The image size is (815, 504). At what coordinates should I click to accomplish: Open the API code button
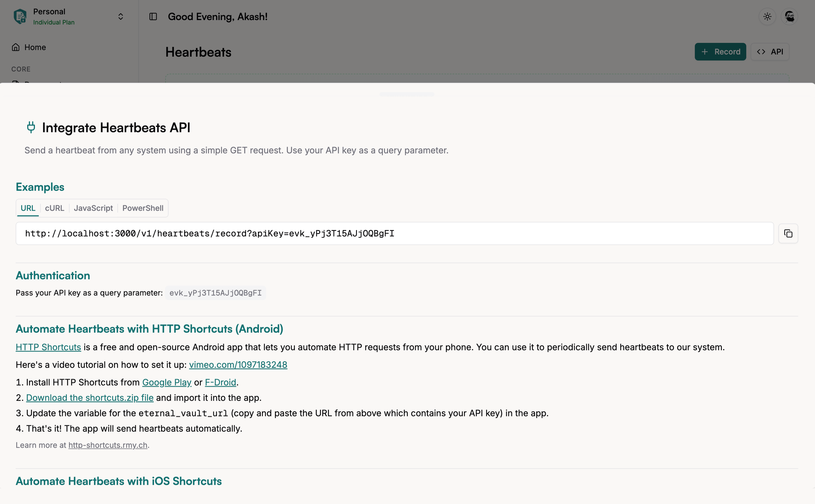pos(770,52)
